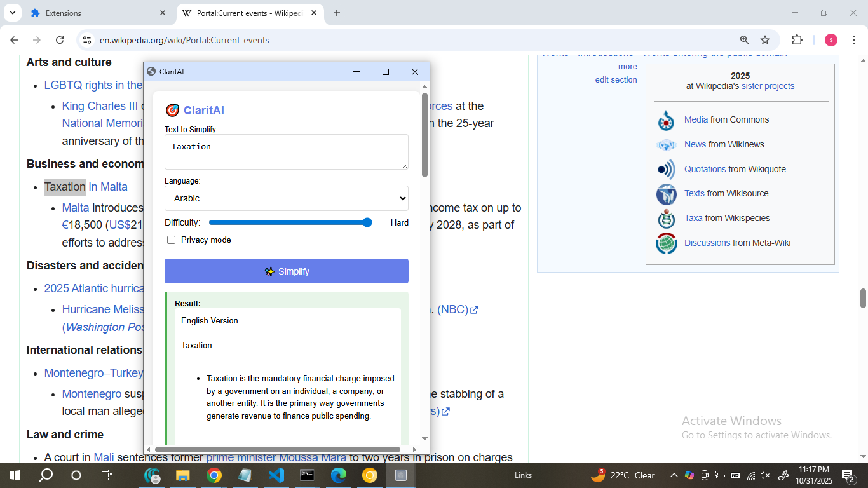Close the Portal:Current events tab

pos(314,13)
